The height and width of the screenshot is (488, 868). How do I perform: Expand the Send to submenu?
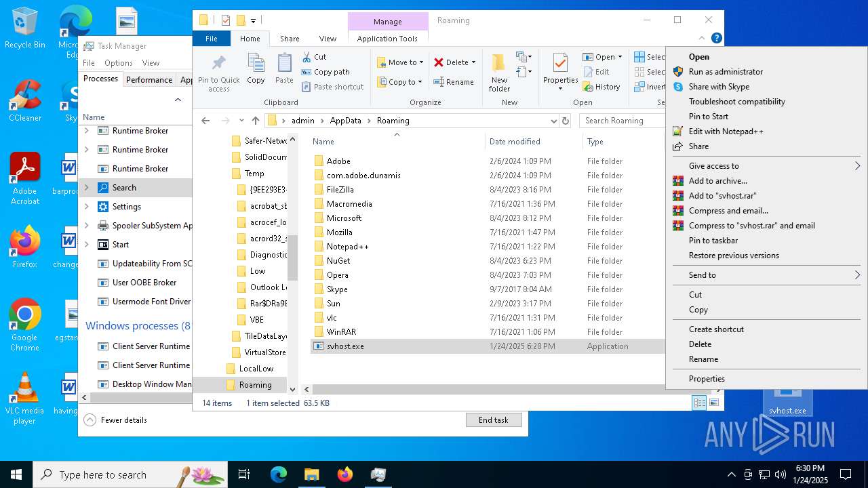[x=766, y=275]
